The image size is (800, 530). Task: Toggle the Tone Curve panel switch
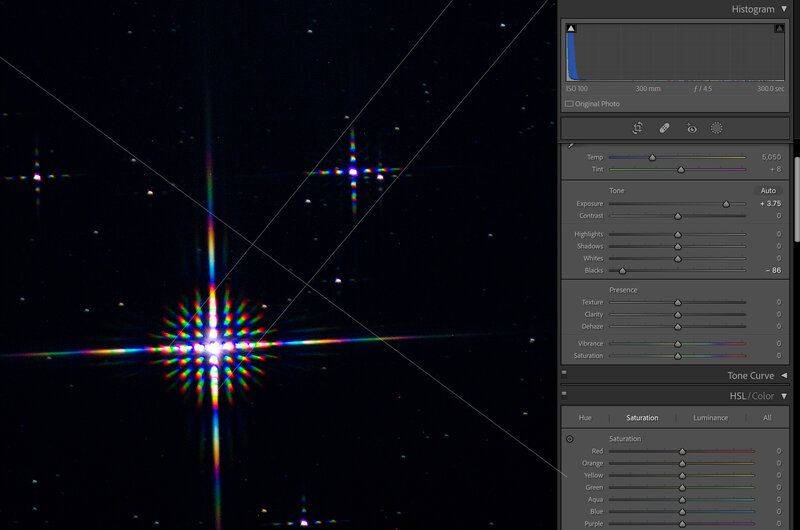click(564, 375)
